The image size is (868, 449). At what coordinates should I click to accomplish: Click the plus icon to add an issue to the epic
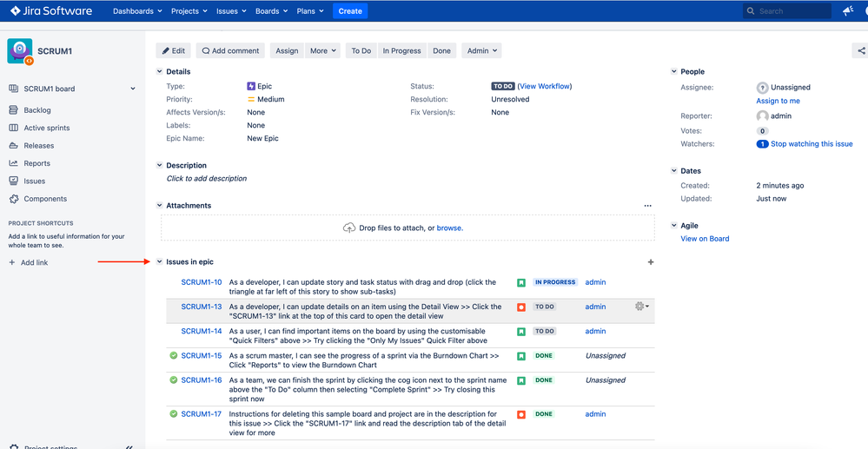pyautogui.click(x=651, y=262)
